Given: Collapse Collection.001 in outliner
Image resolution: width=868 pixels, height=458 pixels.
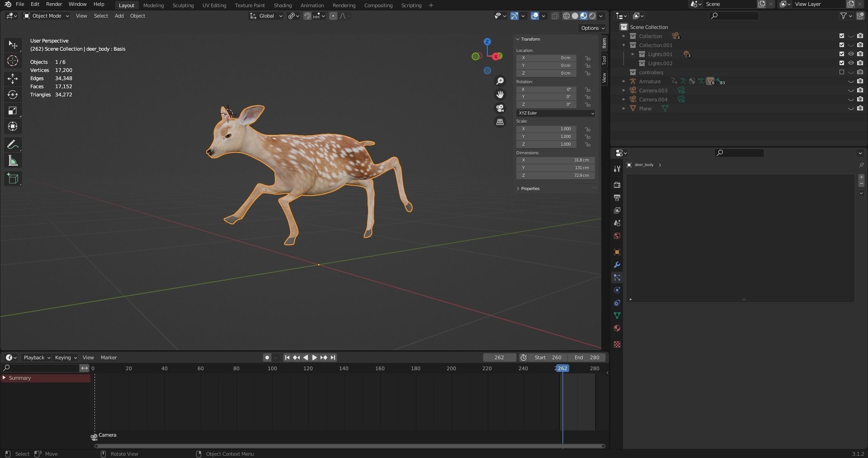Looking at the screenshot, I should pos(624,45).
